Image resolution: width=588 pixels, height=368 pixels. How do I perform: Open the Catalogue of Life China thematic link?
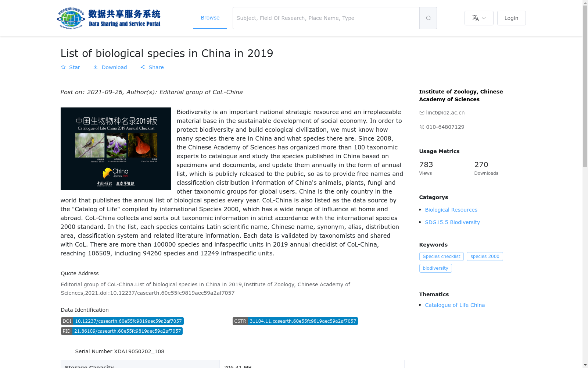(x=455, y=305)
